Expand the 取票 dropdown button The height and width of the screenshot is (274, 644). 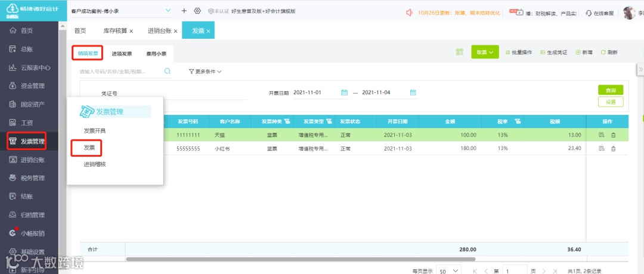(x=485, y=52)
